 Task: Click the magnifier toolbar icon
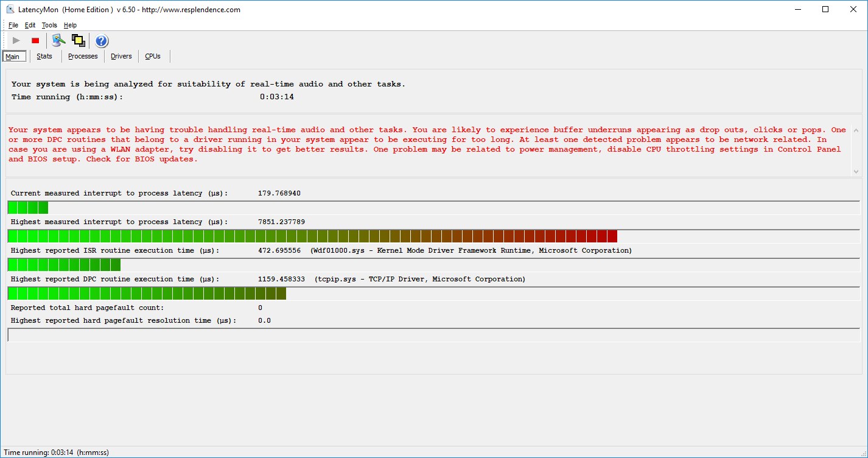click(58, 41)
